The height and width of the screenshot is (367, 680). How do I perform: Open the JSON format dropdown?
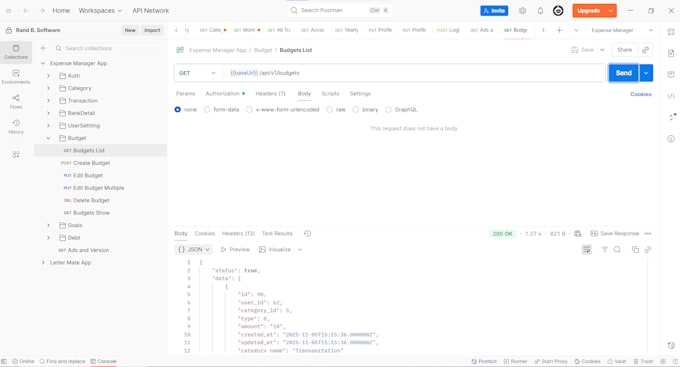(193, 249)
